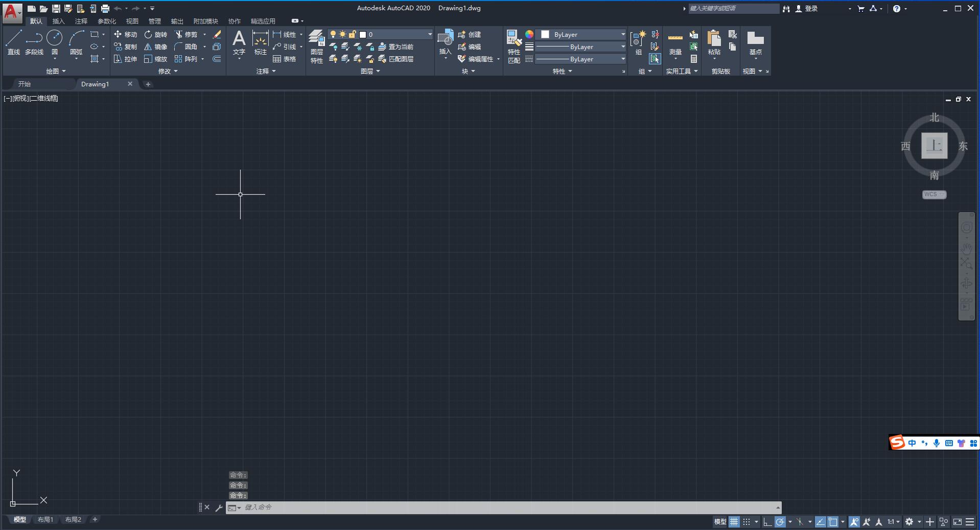The width and height of the screenshot is (980, 530).
Task: Switch to 布局1 layout tab
Action: tap(45, 520)
